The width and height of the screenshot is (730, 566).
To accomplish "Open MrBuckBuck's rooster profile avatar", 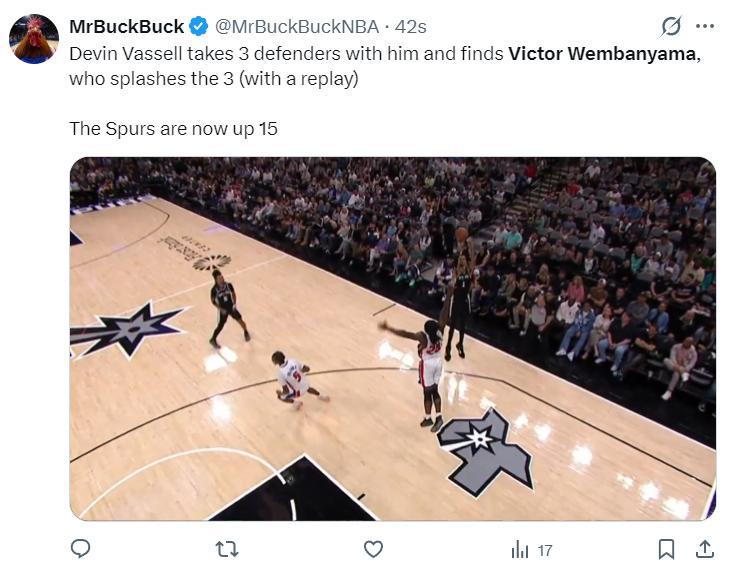I will click(33, 39).
